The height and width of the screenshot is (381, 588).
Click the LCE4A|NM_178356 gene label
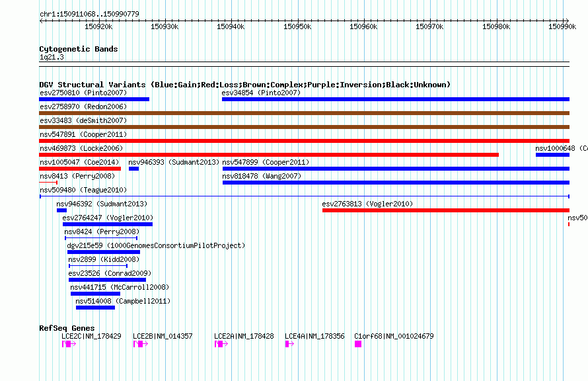(x=314, y=336)
